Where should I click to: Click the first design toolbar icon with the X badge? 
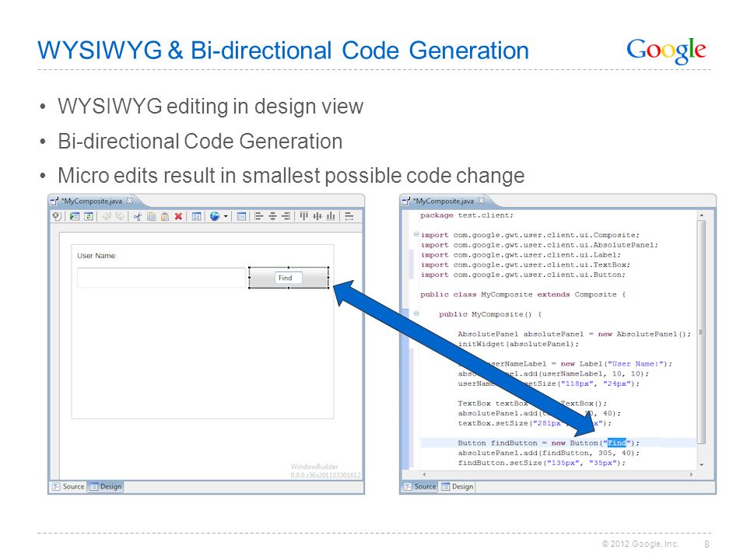point(57,217)
